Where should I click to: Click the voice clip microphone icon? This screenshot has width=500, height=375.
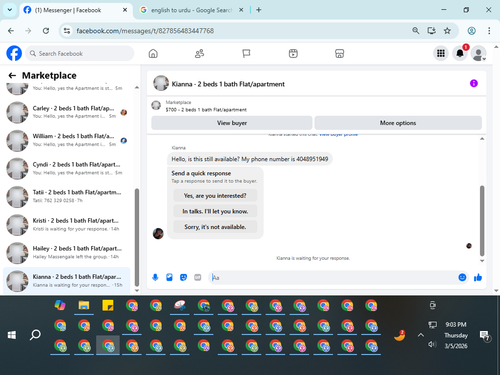click(155, 277)
